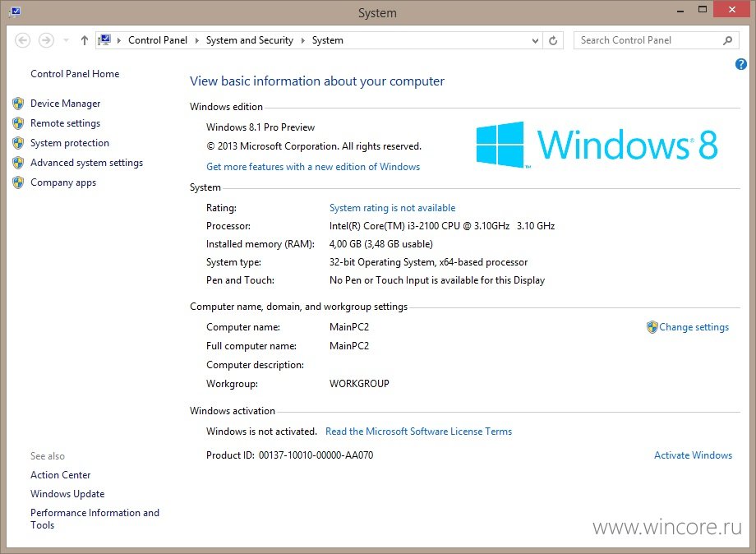
Task: Click the Back navigation arrow
Action: (23, 40)
